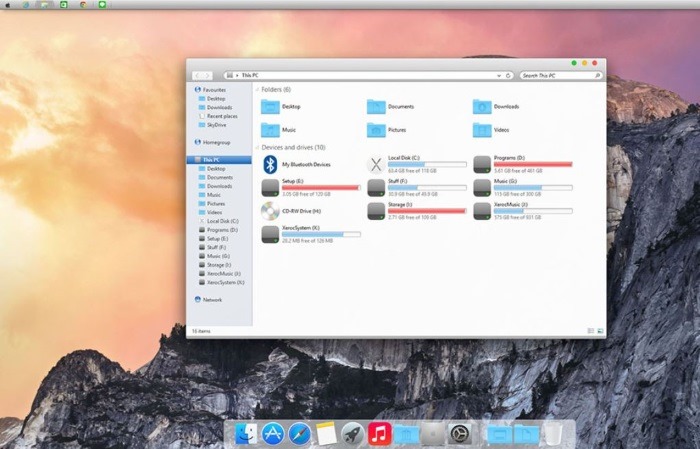Go back using the back arrow
Screen dimensions: 700x449
pyautogui.click(x=197, y=75)
